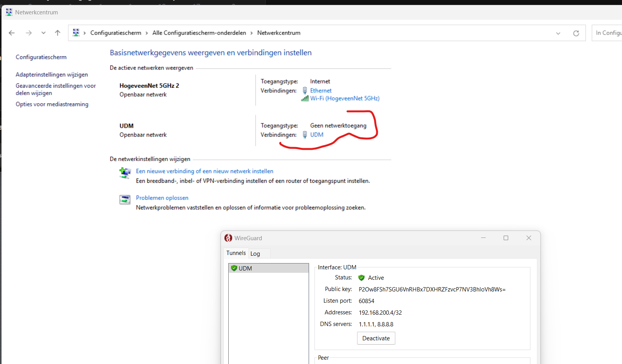Viewport: 622px width, 364px height.
Task: Click the new connection setup icon
Action: [x=125, y=173]
